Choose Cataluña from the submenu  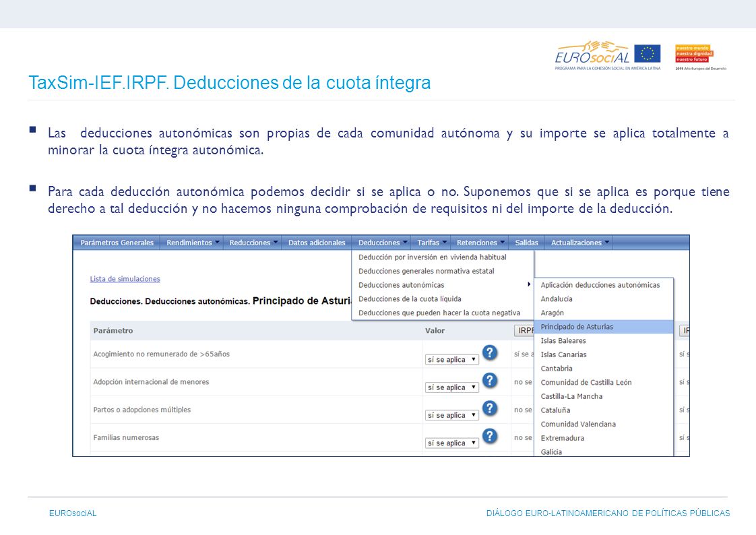click(x=604, y=410)
